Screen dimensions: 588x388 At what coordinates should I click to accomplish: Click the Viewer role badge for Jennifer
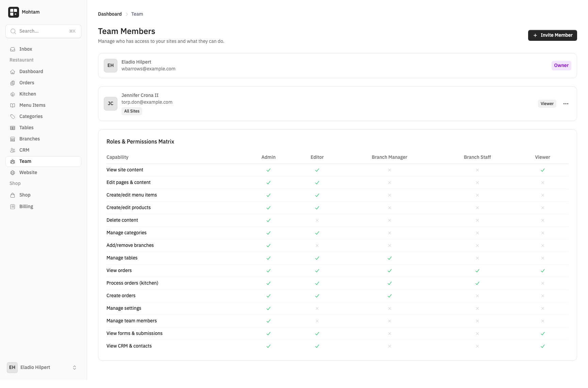point(547,104)
